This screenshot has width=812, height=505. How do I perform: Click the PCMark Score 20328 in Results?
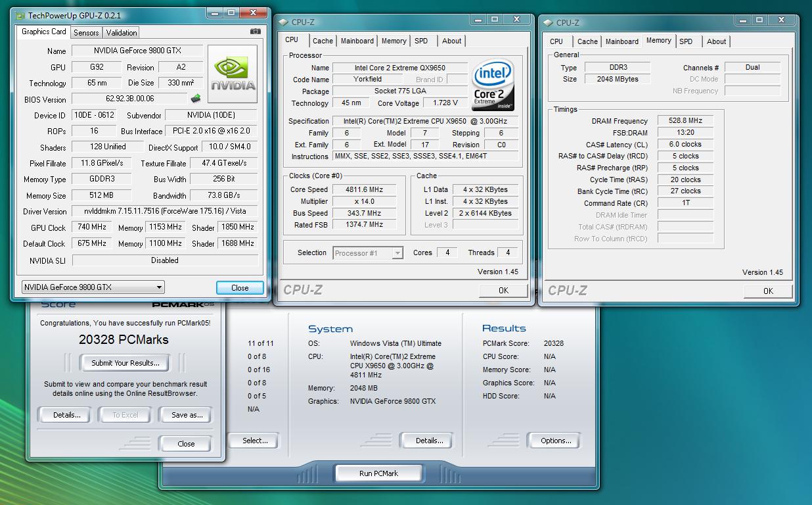click(554, 343)
